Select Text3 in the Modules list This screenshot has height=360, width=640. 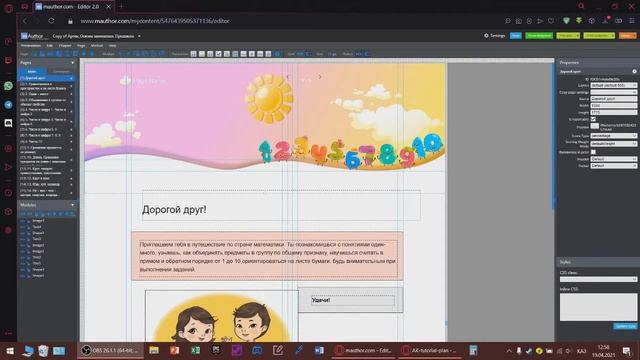(37, 239)
